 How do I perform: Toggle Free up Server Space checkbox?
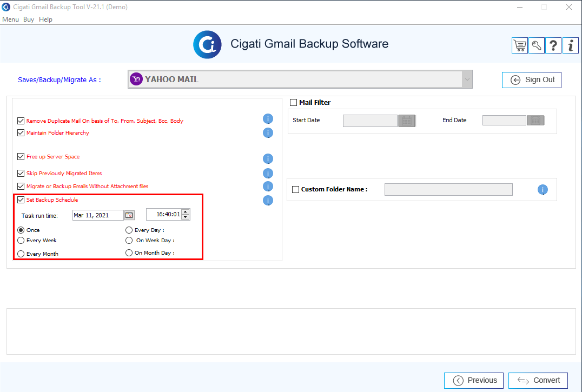click(x=21, y=156)
